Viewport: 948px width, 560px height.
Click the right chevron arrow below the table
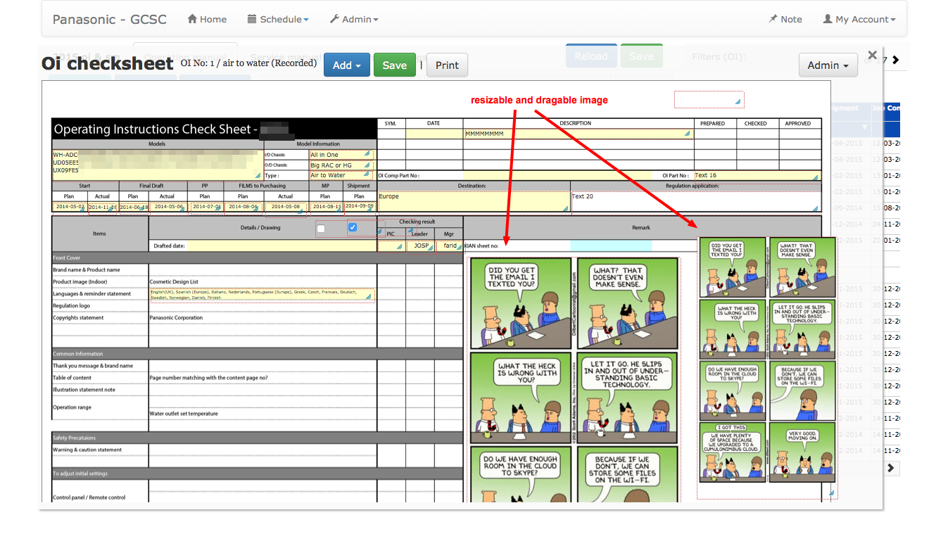tap(891, 468)
